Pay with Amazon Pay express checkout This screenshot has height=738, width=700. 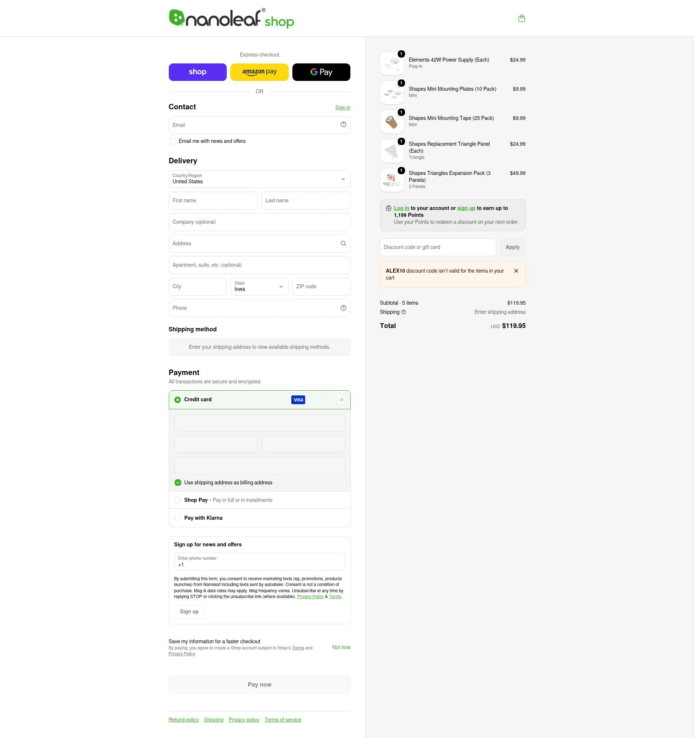coord(261,73)
